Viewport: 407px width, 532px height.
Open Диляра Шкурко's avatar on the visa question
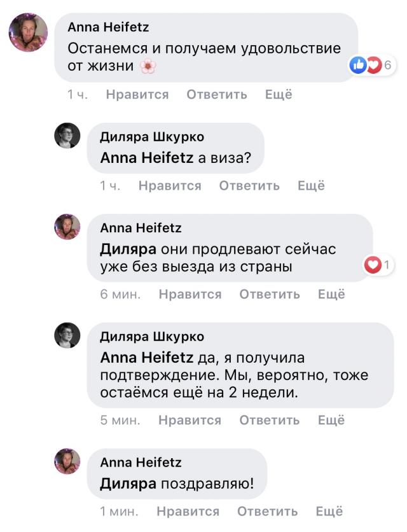(x=67, y=136)
